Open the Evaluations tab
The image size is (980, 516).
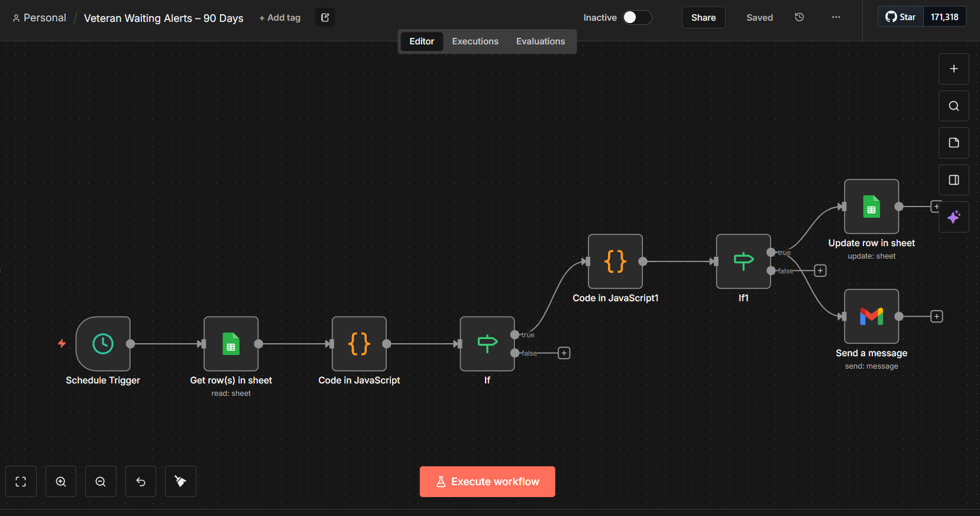tap(540, 41)
